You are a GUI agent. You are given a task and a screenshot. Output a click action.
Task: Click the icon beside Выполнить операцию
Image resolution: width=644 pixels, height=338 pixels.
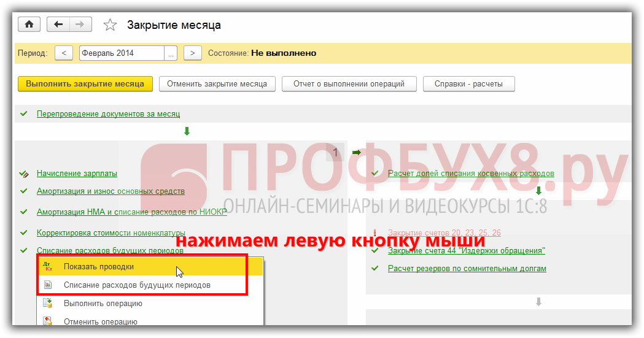(48, 304)
